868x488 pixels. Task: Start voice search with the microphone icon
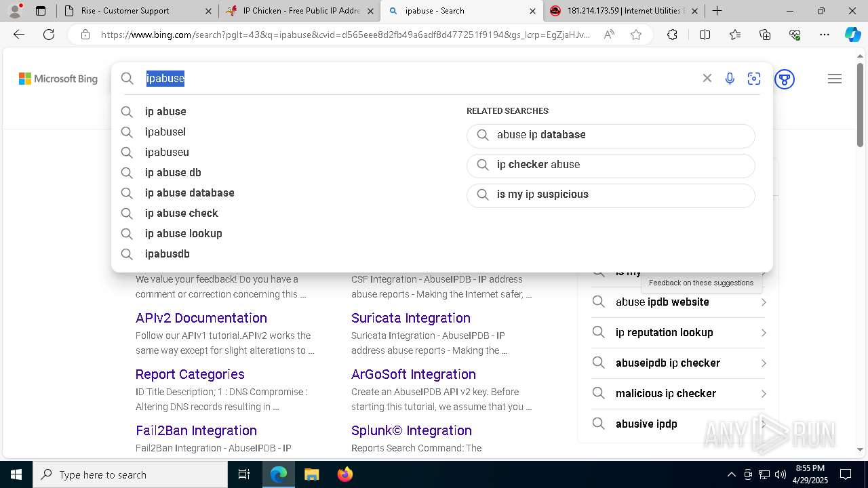click(x=730, y=79)
